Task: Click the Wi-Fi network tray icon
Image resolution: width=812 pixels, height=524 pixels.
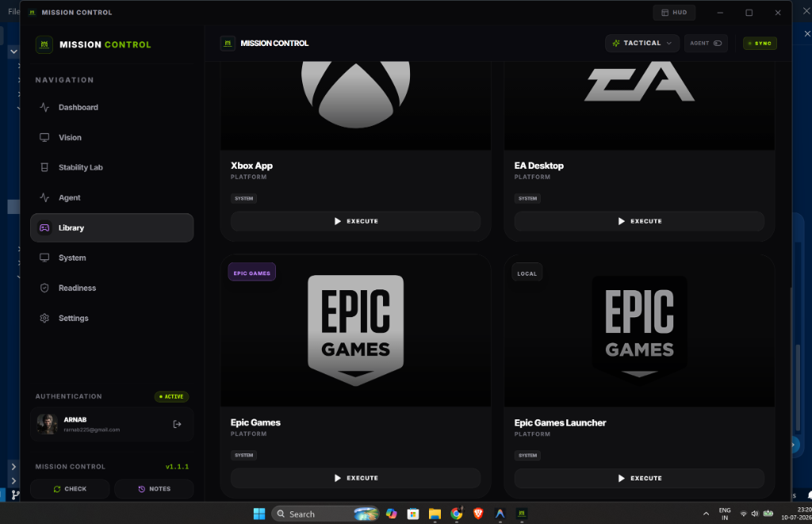Action: click(x=744, y=514)
